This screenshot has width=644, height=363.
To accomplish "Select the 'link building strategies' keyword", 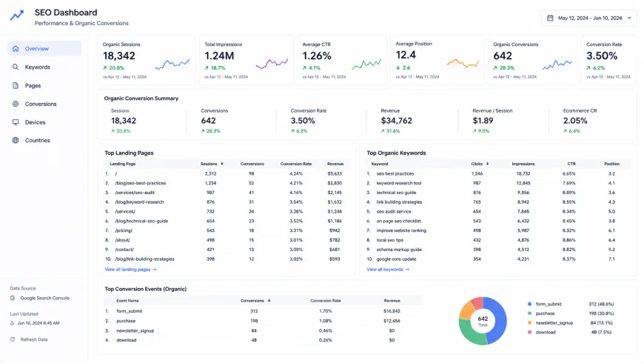I will tap(399, 202).
